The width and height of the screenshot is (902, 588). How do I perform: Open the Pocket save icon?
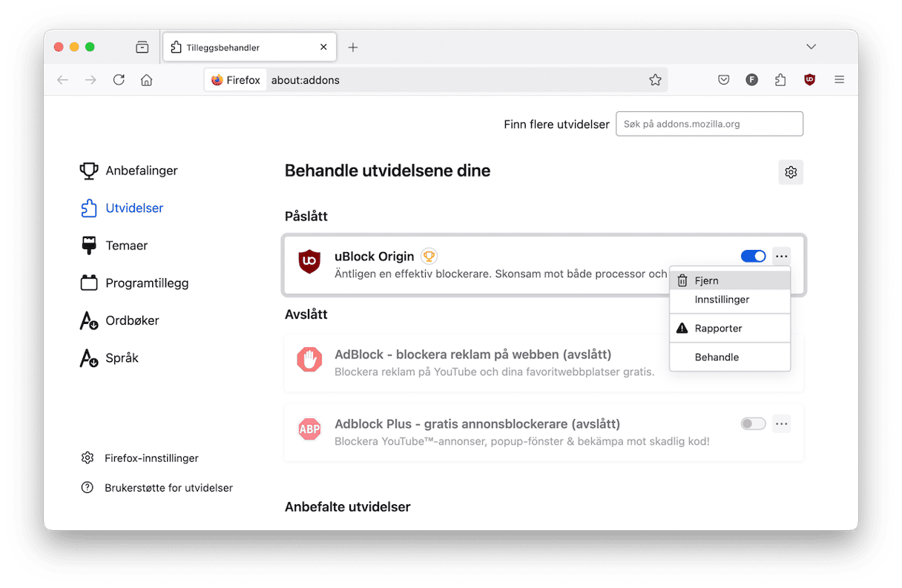[x=724, y=80]
